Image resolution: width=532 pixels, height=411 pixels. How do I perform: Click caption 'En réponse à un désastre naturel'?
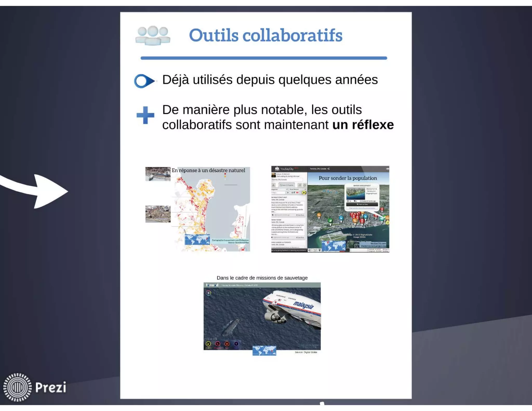(208, 170)
